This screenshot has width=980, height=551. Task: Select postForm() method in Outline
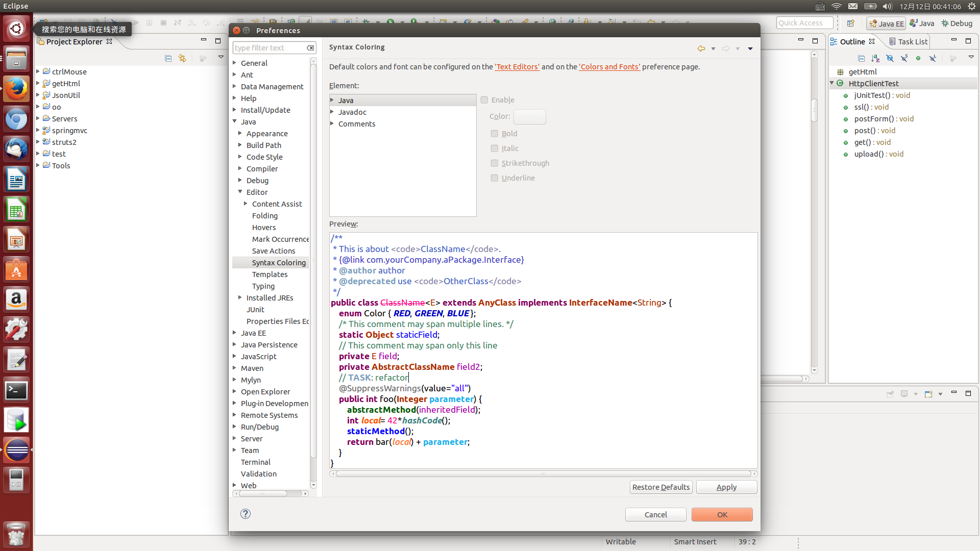point(884,119)
